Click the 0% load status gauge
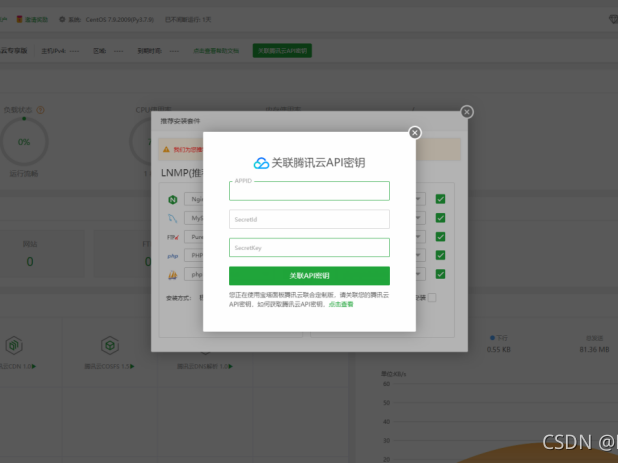Screen dimensions: 618x464 pos(24,142)
